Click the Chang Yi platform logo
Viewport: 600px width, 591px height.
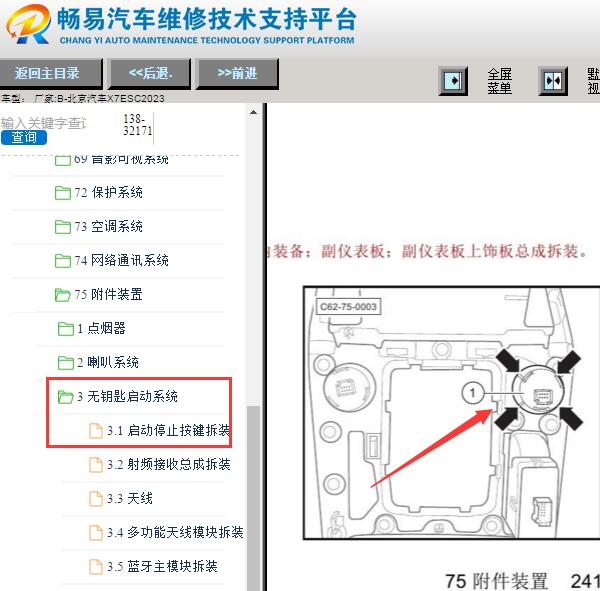[x=28, y=24]
